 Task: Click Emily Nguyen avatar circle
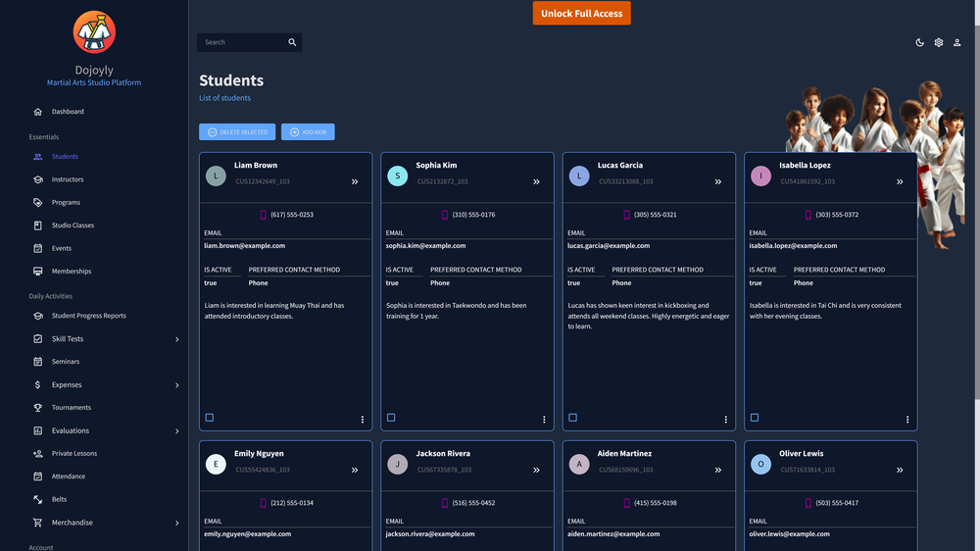pos(216,464)
